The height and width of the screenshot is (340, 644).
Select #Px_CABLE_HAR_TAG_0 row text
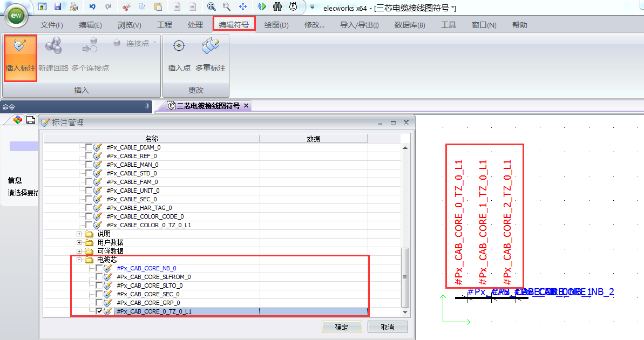click(139, 208)
